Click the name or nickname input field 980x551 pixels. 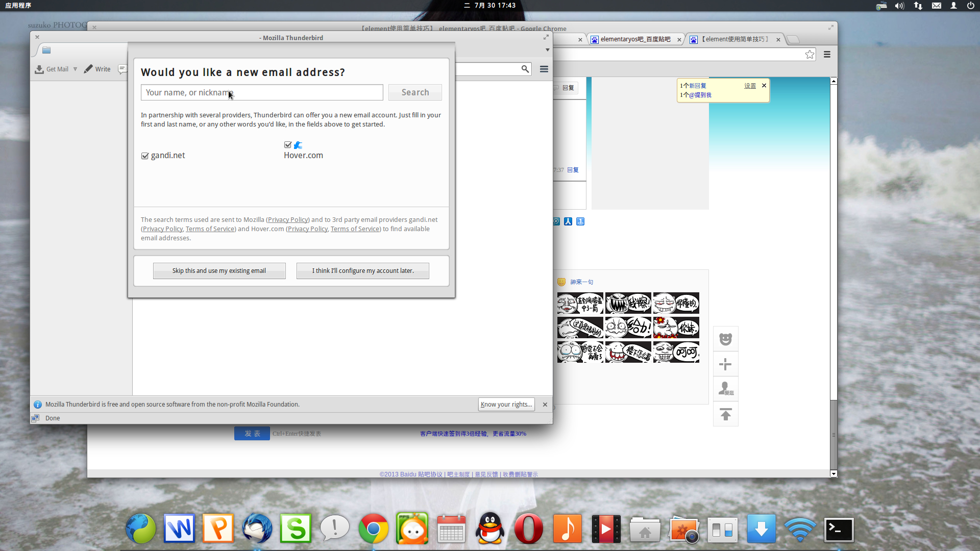[261, 93]
